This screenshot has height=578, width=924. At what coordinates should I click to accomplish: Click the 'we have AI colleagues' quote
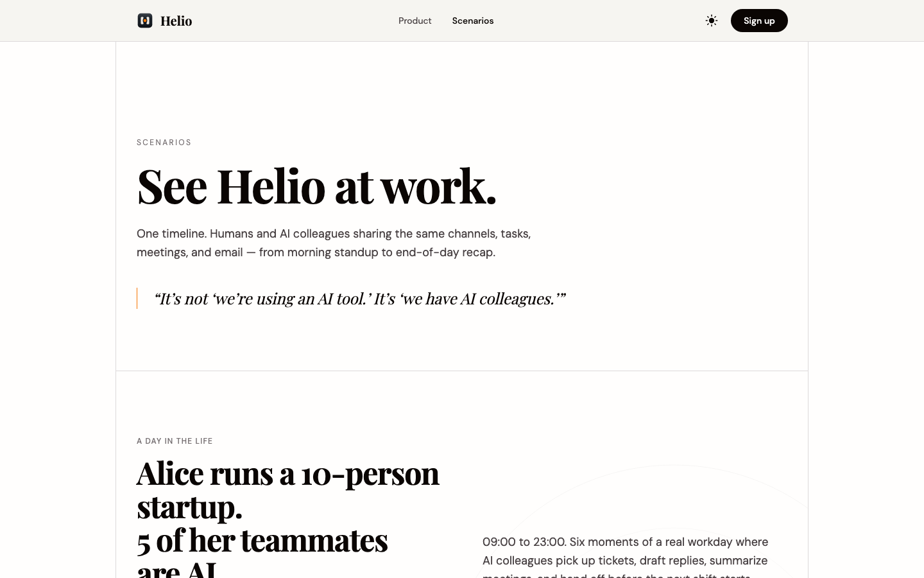(x=360, y=299)
